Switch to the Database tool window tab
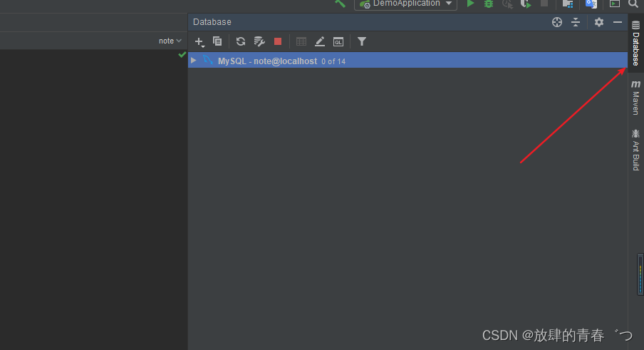 pyautogui.click(x=635, y=43)
